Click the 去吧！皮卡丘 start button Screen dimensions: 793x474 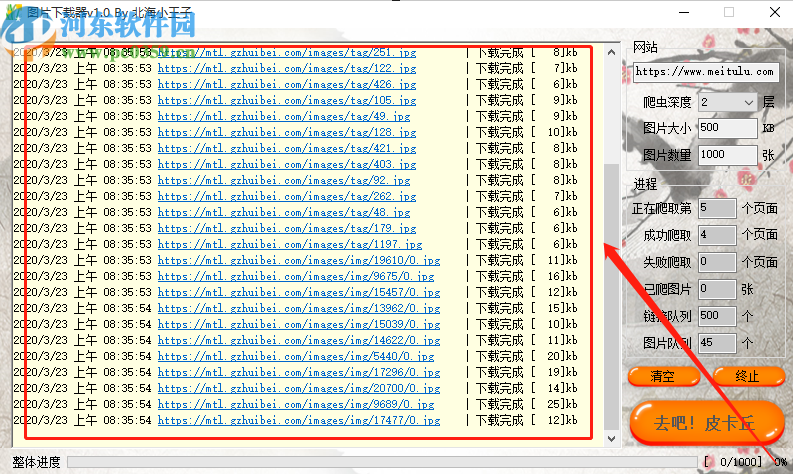click(x=706, y=422)
